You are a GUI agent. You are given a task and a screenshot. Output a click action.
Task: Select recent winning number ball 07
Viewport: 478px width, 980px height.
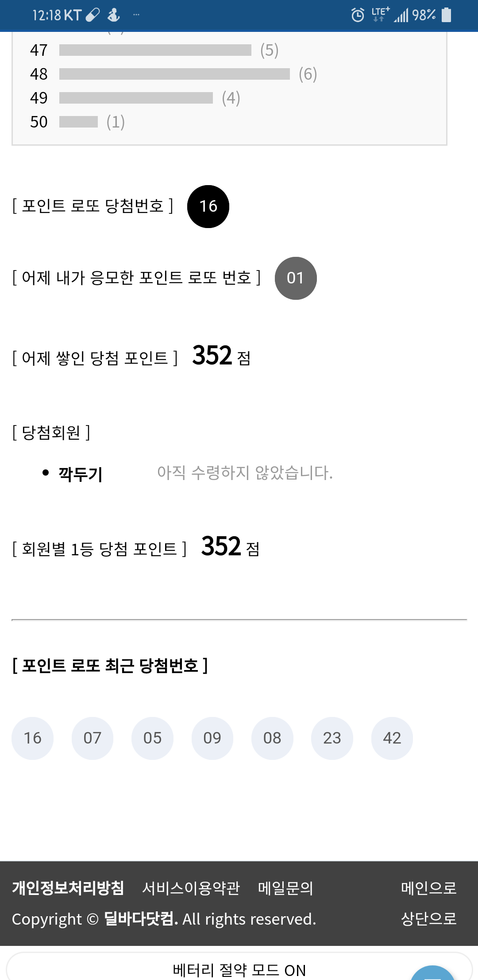(x=93, y=738)
